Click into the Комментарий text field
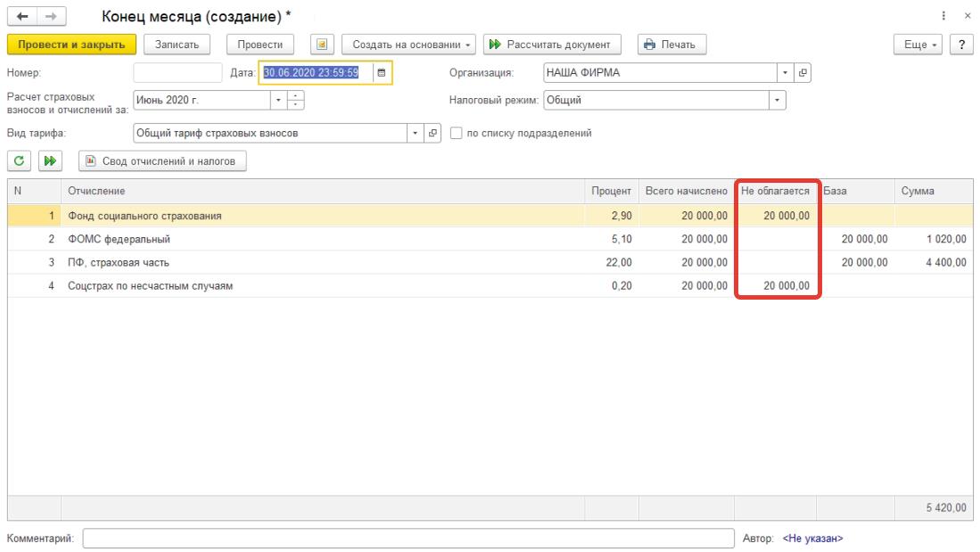 [x=407, y=539]
